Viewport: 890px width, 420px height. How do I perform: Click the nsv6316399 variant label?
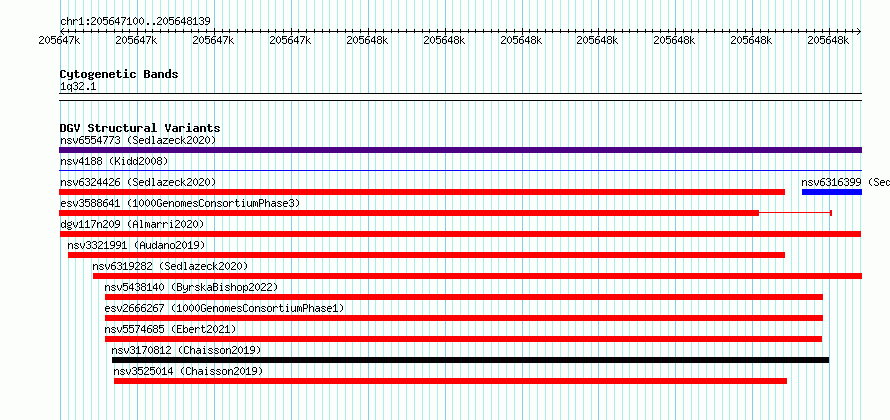tap(845, 182)
